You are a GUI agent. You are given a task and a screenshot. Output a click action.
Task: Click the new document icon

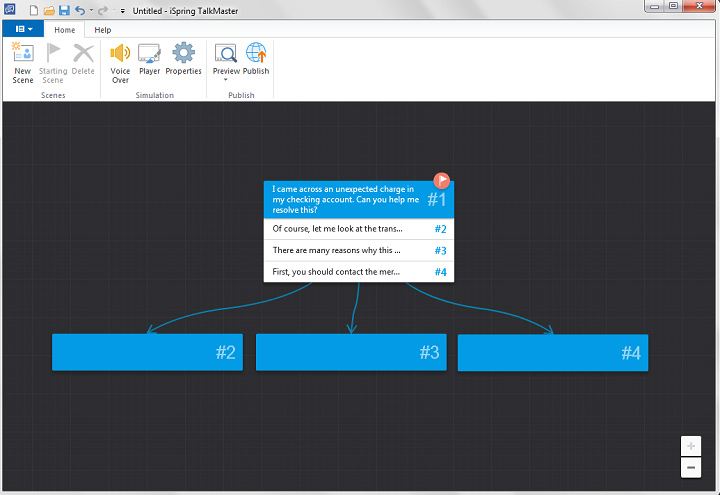34,10
